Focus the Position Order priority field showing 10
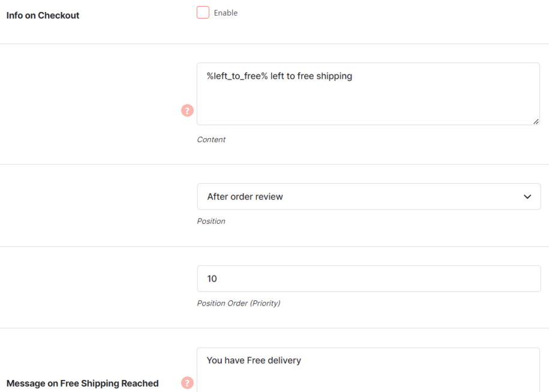This screenshot has width=549, height=392. pos(368,279)
